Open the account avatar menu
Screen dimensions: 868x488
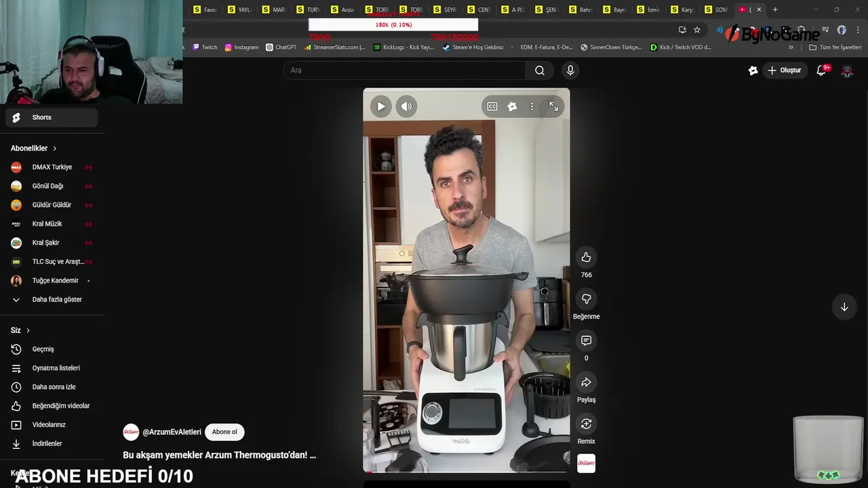pos(847,70)
